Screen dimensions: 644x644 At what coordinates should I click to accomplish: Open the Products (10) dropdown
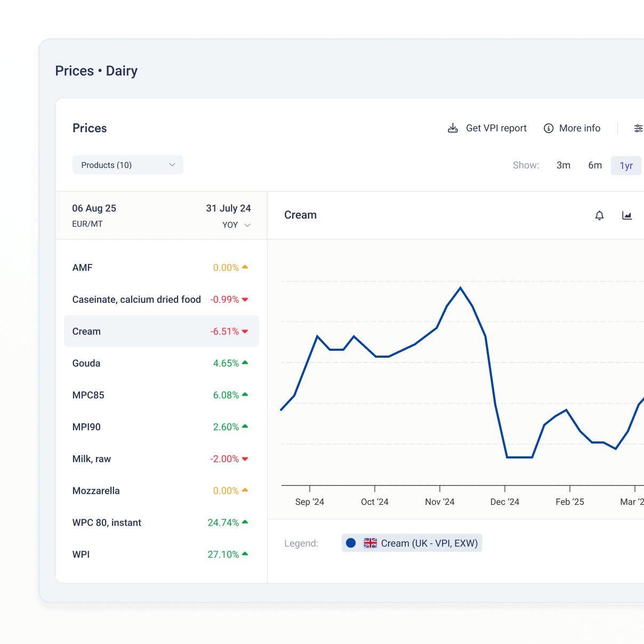pos(127,165)
